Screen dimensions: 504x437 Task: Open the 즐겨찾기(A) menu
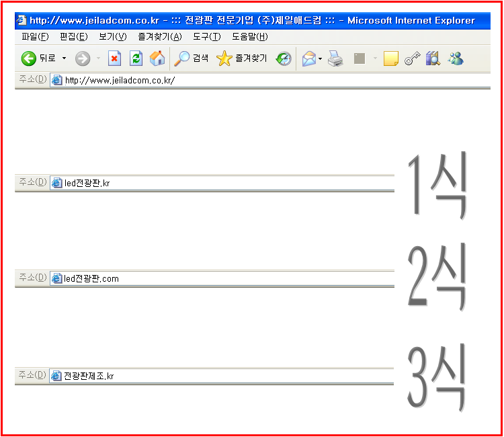160,37
